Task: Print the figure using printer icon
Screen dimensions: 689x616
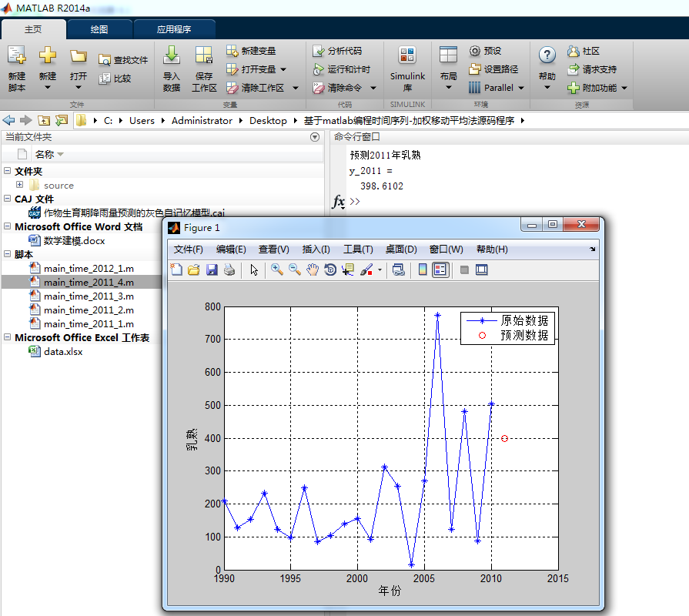Action: 229,269
